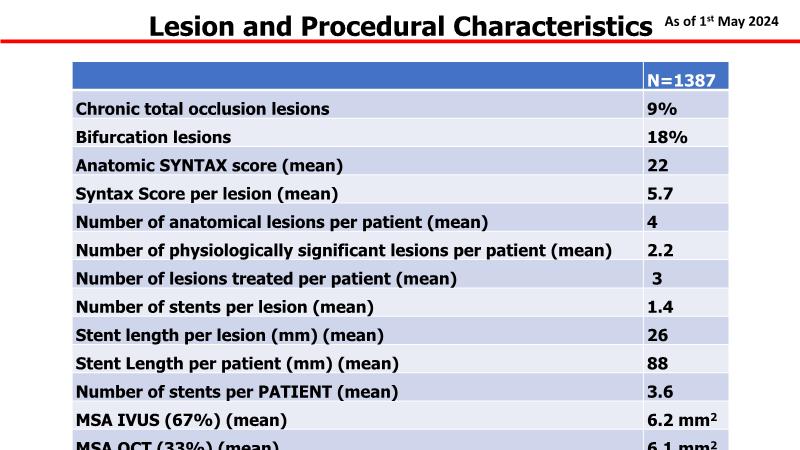Select the 5.7 value cell
This screenshot has width=800, height=450.
point(660,194)
